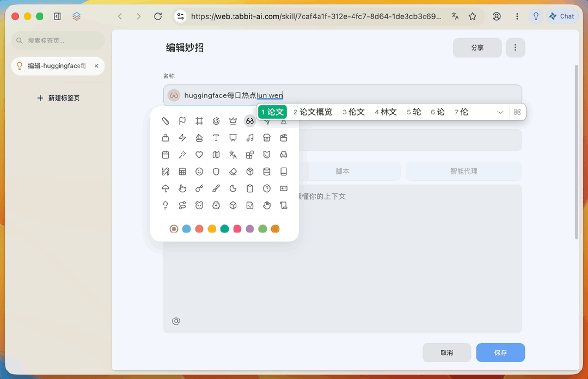Pick the calculator grid icon
Screen dimensions: 588x379
tap(182, 172)
